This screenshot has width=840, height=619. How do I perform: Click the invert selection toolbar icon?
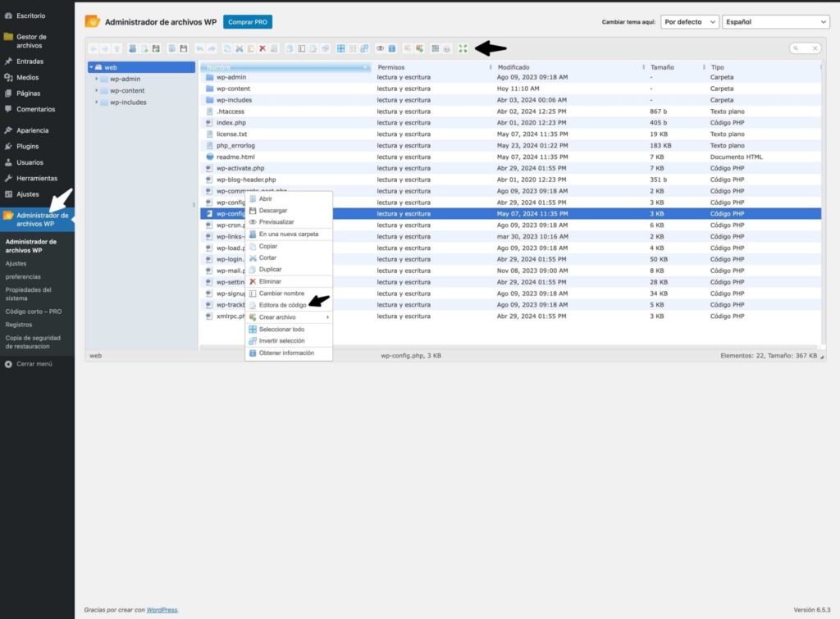pyautogui.click(x=364, y=48)
